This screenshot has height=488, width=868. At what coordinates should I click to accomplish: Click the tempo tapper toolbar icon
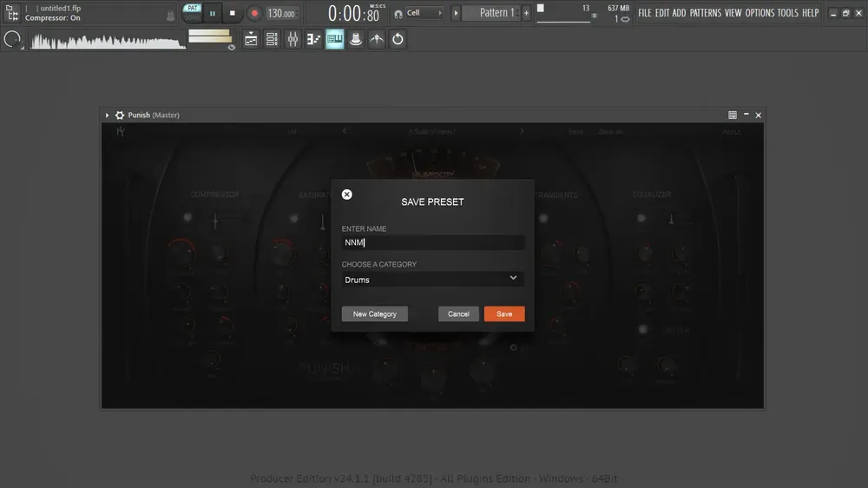tap(356, 39)
